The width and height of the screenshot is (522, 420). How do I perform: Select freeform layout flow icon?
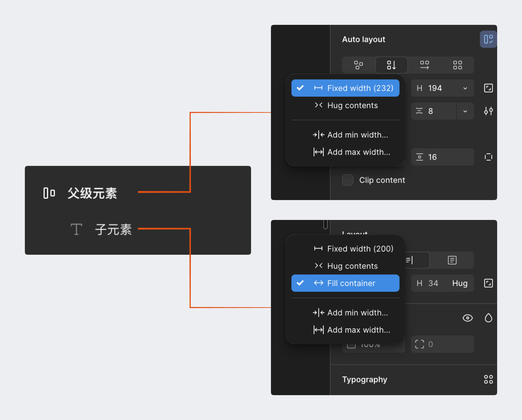pos(358,65)
